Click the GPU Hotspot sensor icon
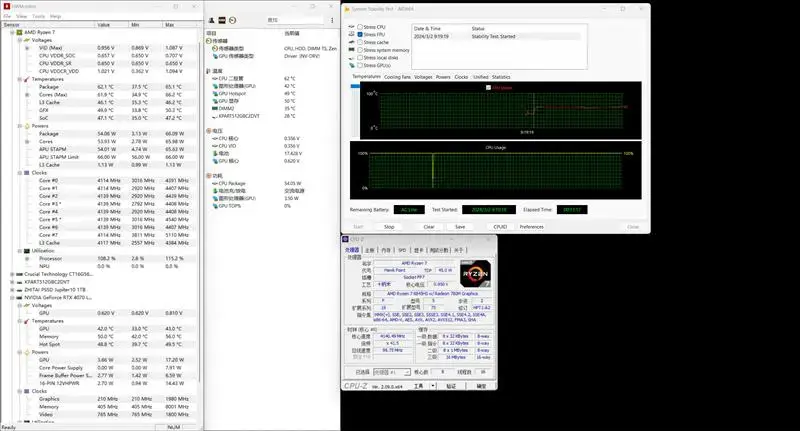 (x=215, y=94)
